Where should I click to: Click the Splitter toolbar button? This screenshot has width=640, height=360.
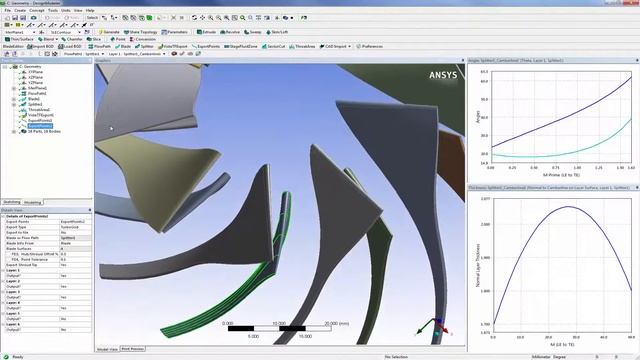coord(144,47)
